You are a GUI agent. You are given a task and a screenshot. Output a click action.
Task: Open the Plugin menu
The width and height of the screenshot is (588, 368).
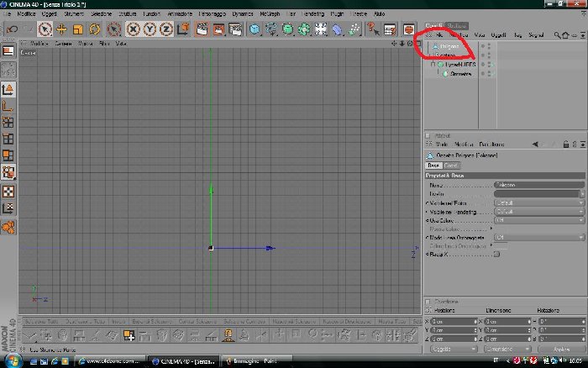337,14
